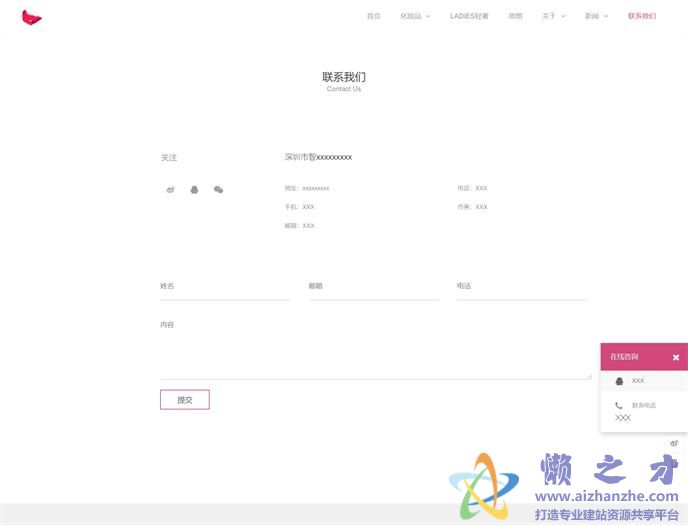Open the 关于 navigation item

(x=548, y=16)
